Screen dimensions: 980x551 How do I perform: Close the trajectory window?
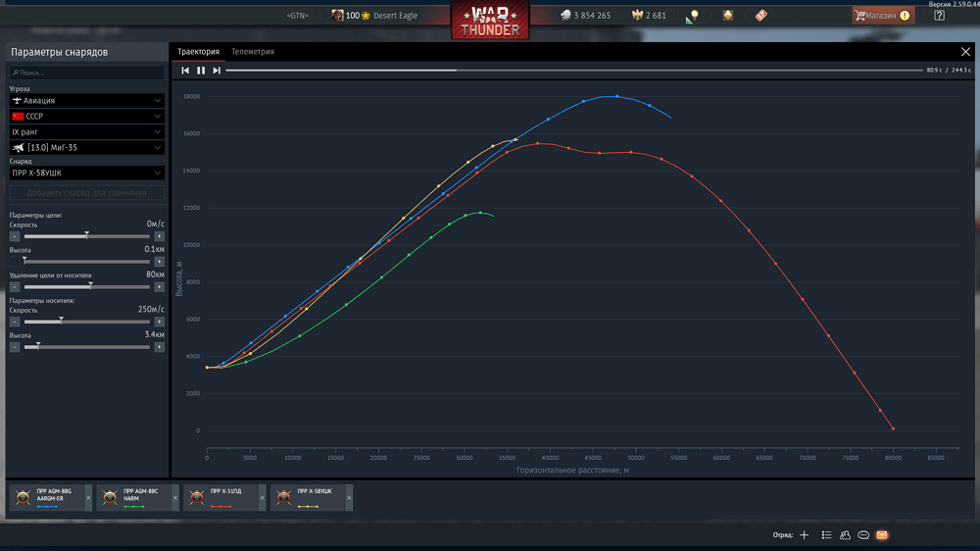tap(965, 52)
